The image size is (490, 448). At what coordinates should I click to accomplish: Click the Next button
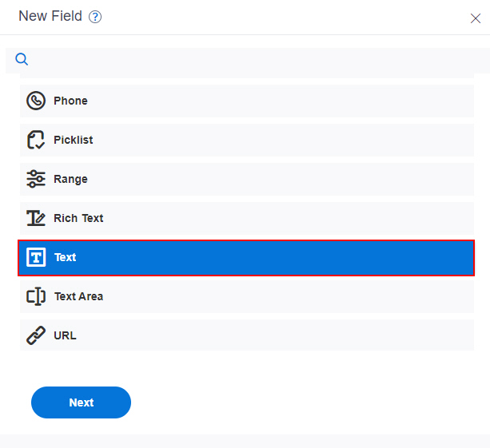point(81,402)
